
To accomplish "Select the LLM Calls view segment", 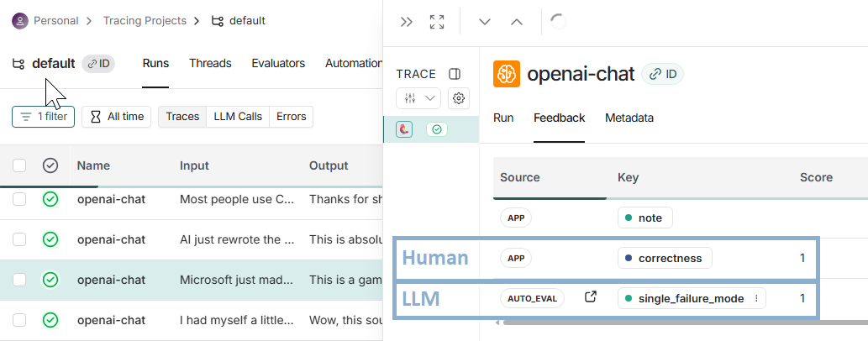I will [238, 117].
